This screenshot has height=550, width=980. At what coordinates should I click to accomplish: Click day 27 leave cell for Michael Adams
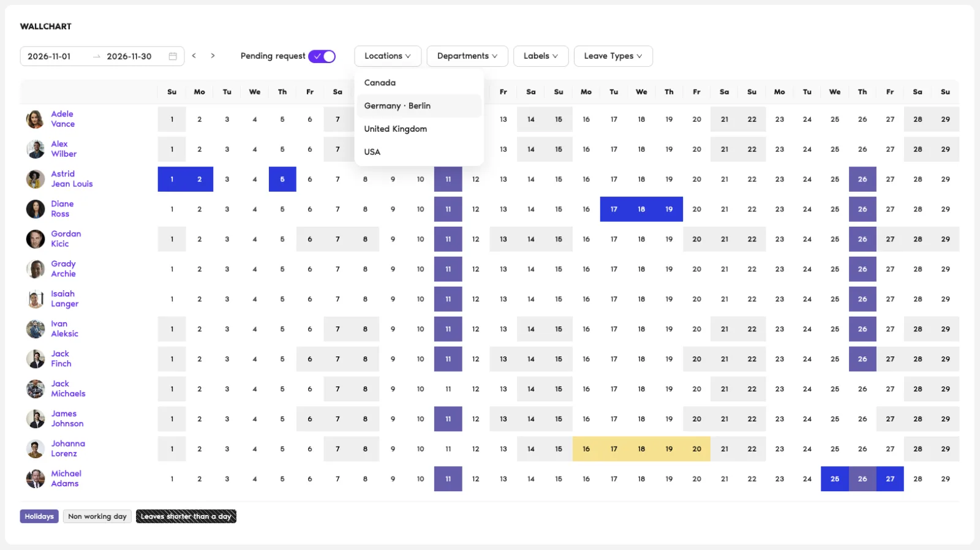tap(890, 479)
